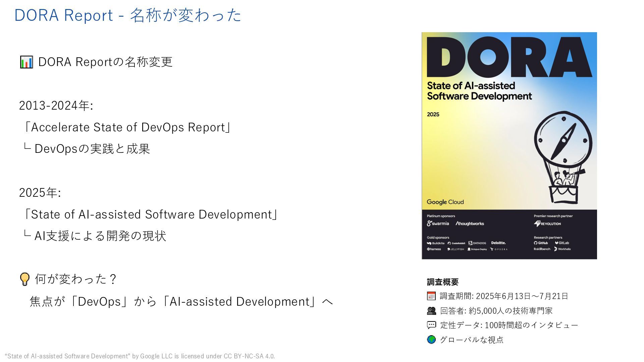This screenshot has width=644, height=362.
Task: Click the speech bubble icon beside 定性データ
Action: pos(431,325)
